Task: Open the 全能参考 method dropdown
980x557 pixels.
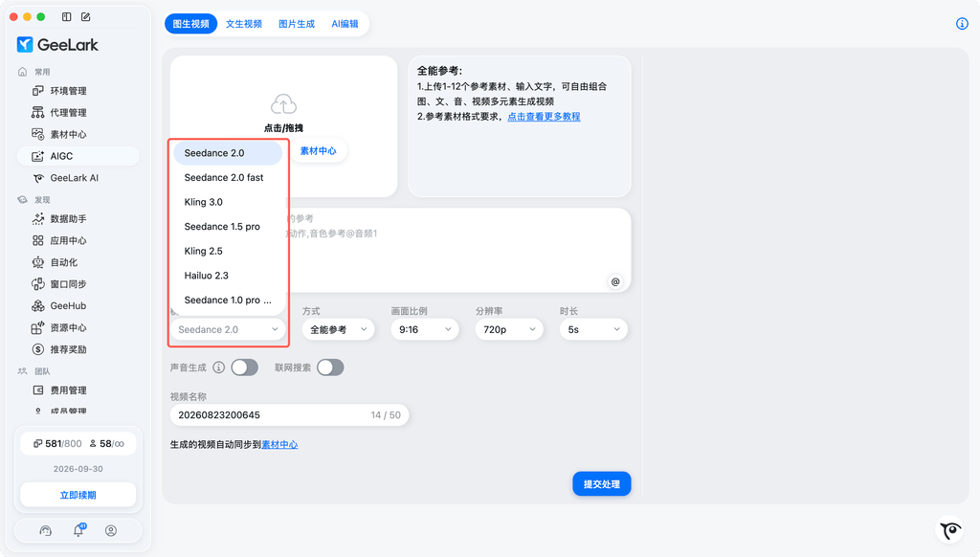Action: pyautogui.click(x=338, y=329)
